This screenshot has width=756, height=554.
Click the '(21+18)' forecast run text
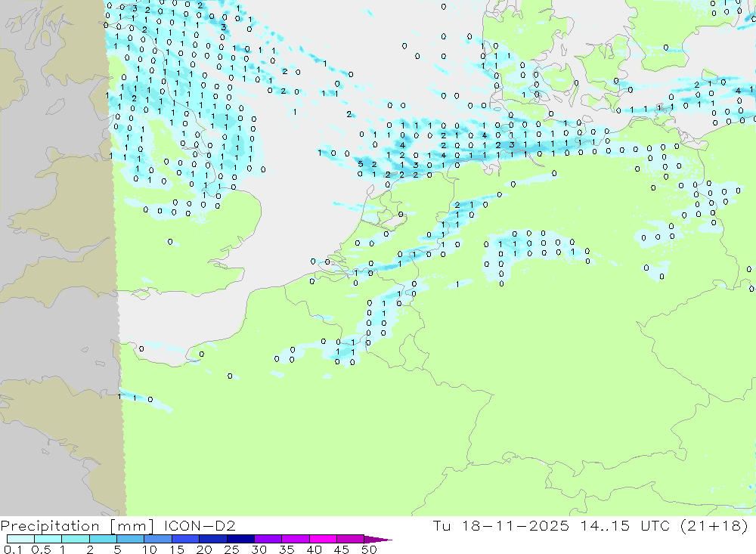(x=714, y=525)
